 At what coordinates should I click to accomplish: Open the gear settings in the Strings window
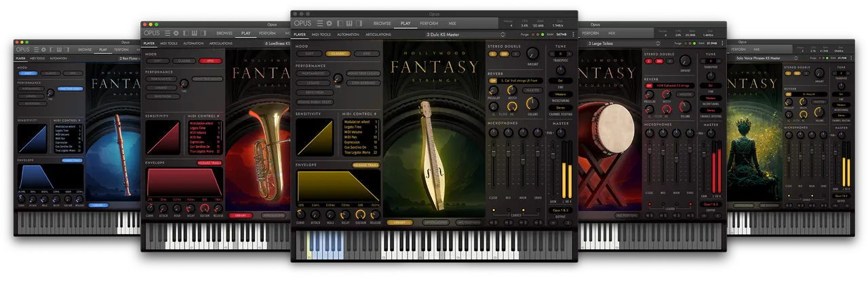click(x=329, y=23)
